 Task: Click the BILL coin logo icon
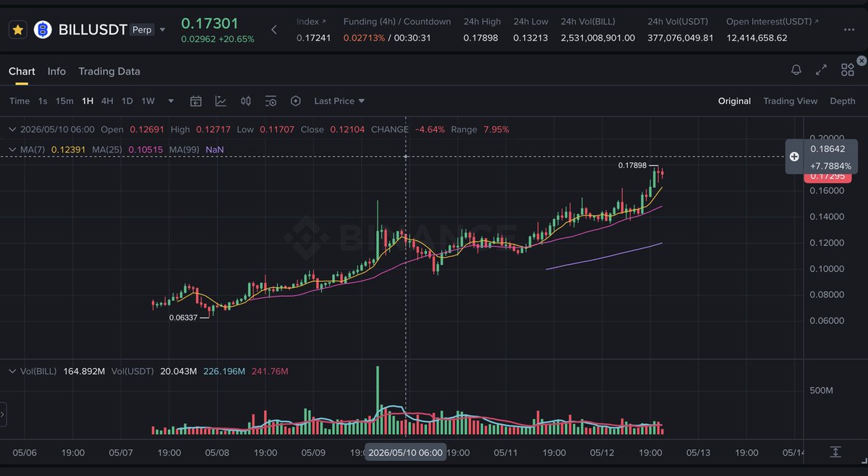[x=44, y=30]
